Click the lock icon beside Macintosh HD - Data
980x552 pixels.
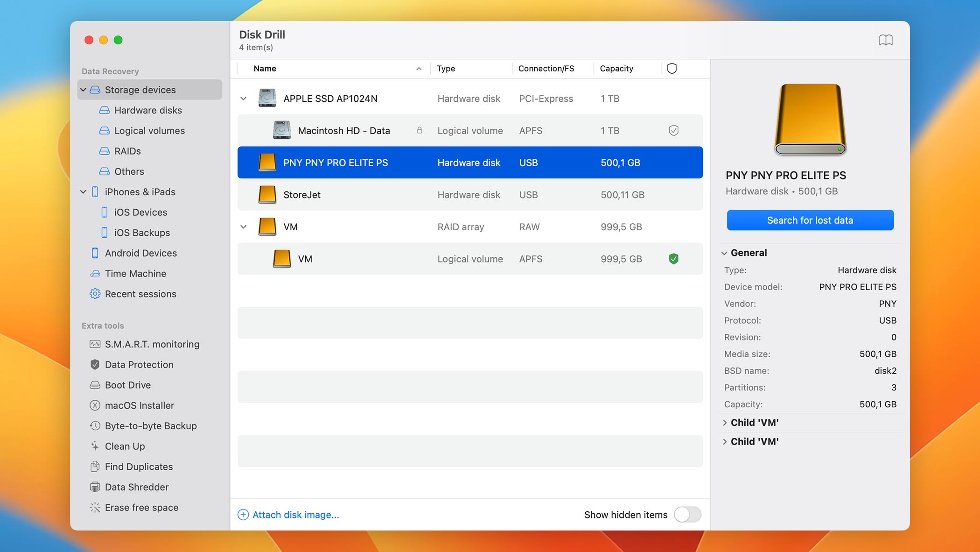[x=420, y=130]
